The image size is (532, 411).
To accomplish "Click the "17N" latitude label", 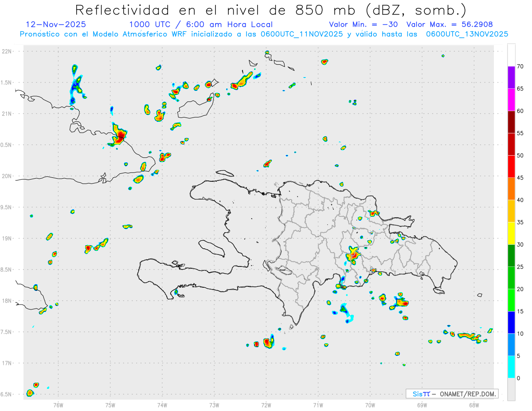I will (8, 363).
